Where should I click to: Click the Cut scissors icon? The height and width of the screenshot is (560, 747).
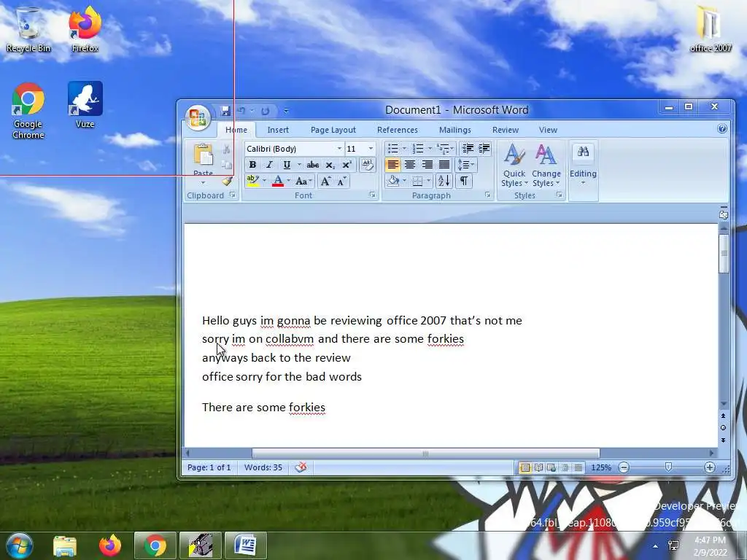click(227, 149)
